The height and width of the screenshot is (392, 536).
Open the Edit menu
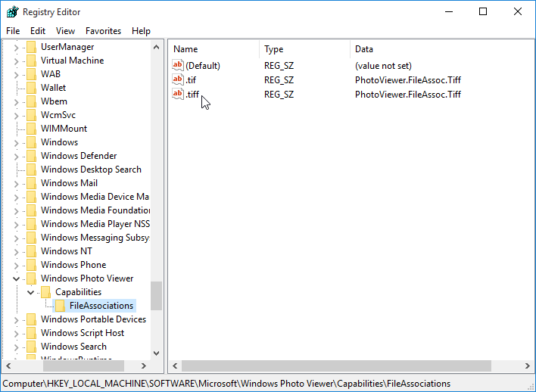click(38, 31)
